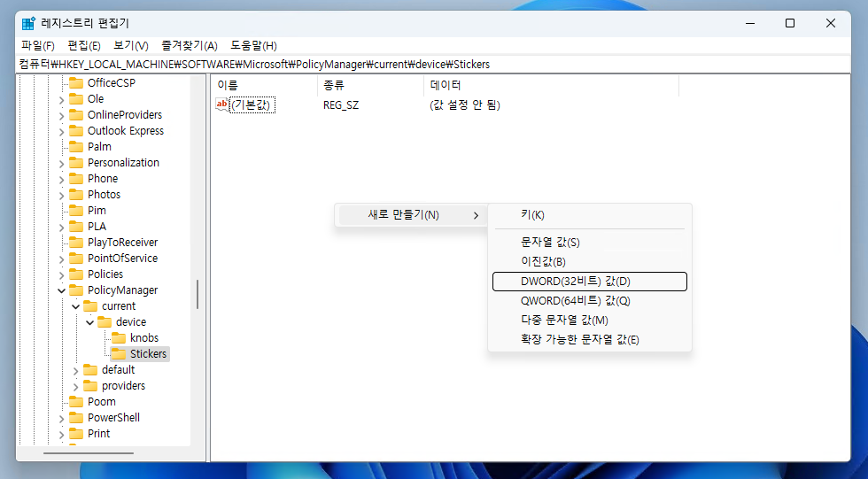
Task: Click the knobs folder icon
Action: [119, 338]
